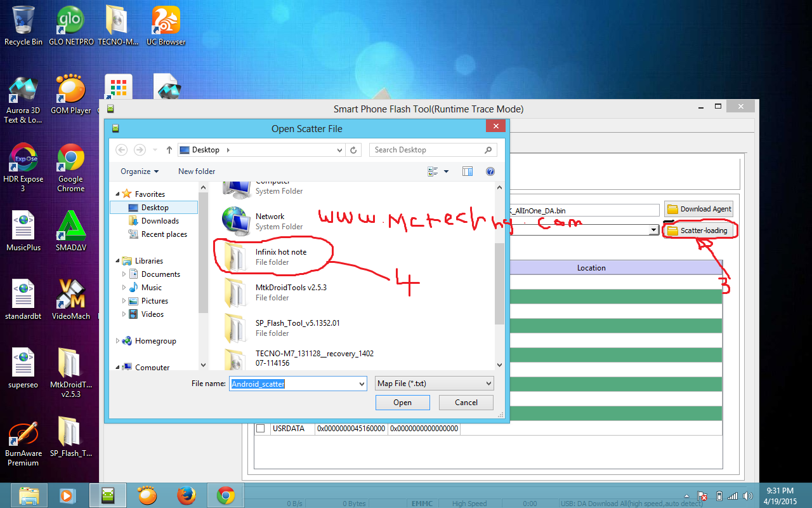Image resolution: width=812 pixels, height=508 pixels.
Task: Open MusicPlus desktop file
Action: pos(23,232)
